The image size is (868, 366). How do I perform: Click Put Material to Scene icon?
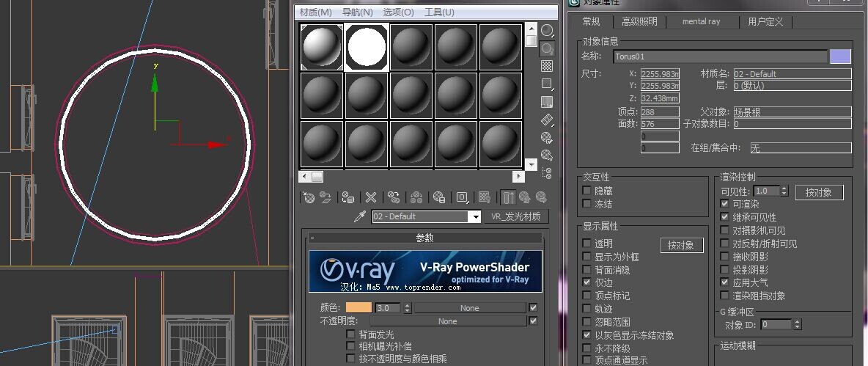coord(325,197)
